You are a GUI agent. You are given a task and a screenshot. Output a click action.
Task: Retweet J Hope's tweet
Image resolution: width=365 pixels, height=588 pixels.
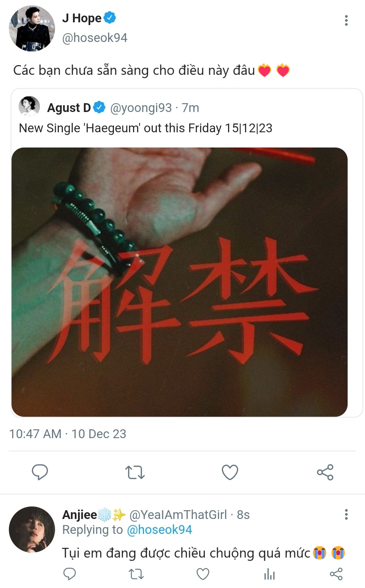pyautogui.click(x=135, y=472)
